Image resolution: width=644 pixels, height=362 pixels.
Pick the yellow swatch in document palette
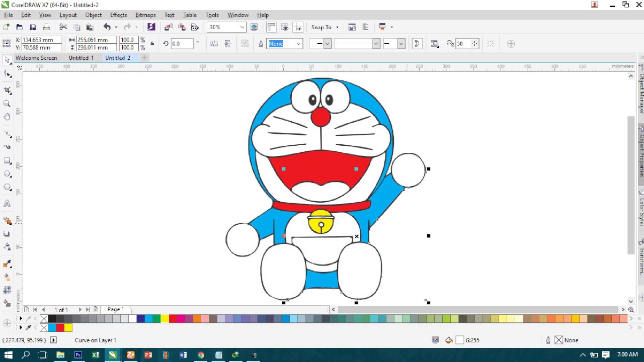68,328
